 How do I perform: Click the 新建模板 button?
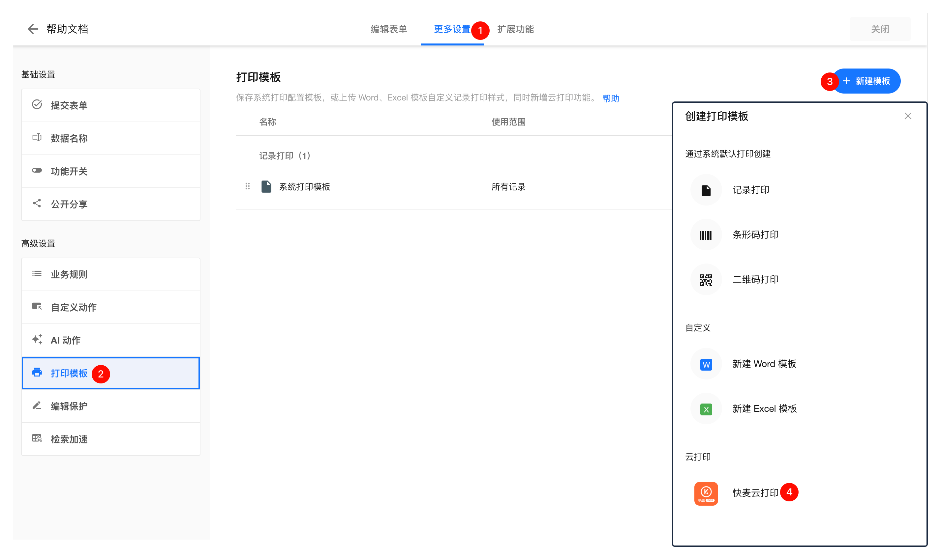[x=867, y=81]
